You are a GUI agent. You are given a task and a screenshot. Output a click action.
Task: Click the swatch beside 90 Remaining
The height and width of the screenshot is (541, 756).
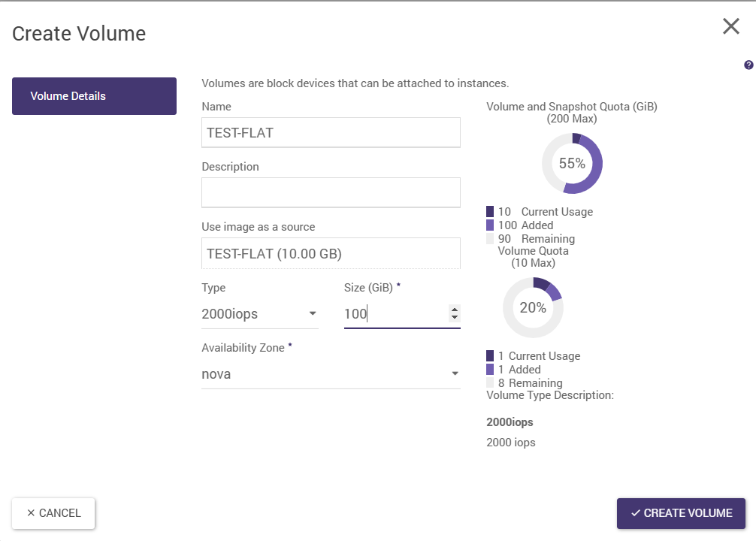pyautogui.click(x=490, y=239)
